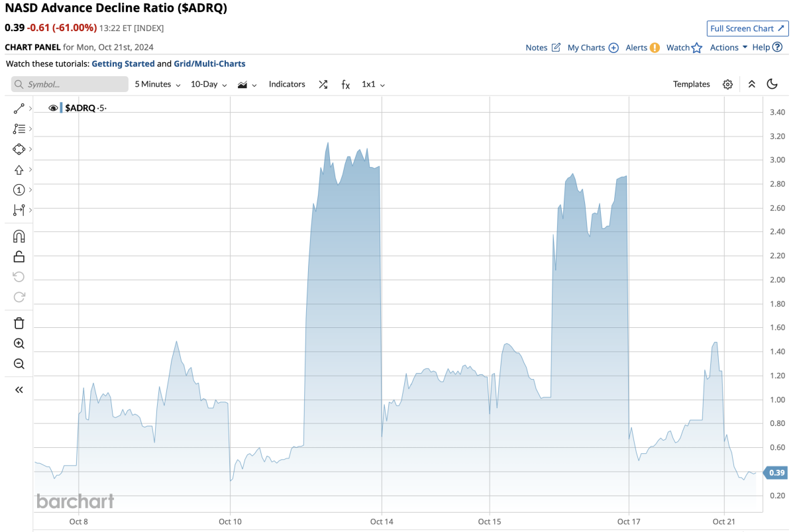Zoom in on the chart
This screenshot has width=795, height=532.
19,343
